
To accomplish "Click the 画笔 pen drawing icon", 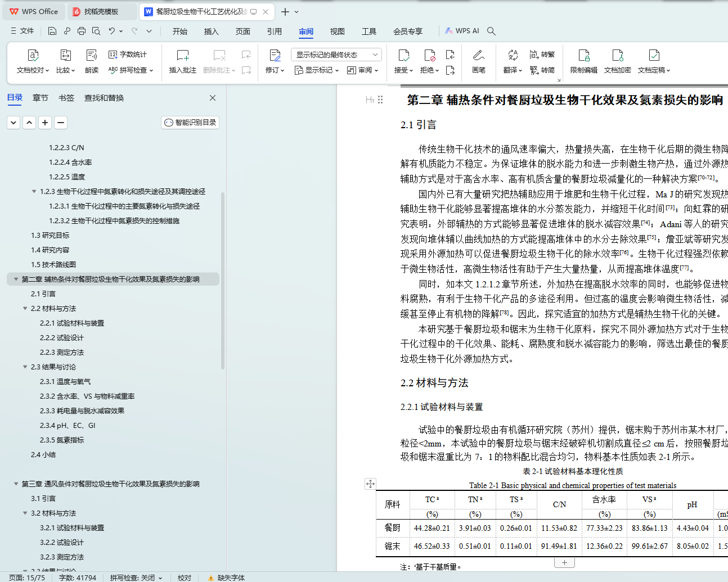I will click(x=479, y=55).
